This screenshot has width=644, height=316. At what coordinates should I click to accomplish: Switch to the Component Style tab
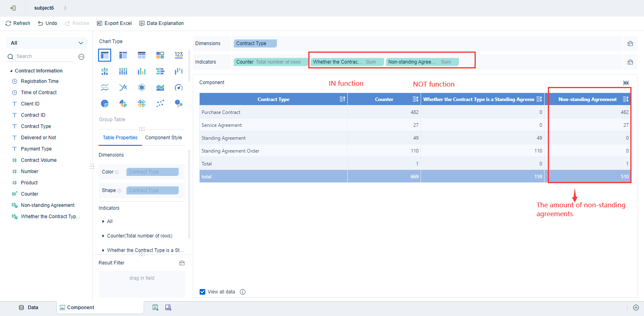click(163, 138)
